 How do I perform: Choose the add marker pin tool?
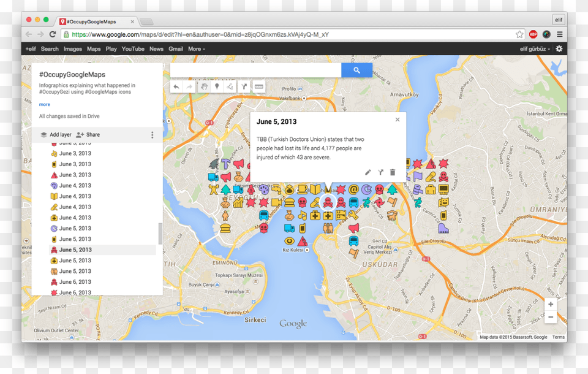pos(217,87)
